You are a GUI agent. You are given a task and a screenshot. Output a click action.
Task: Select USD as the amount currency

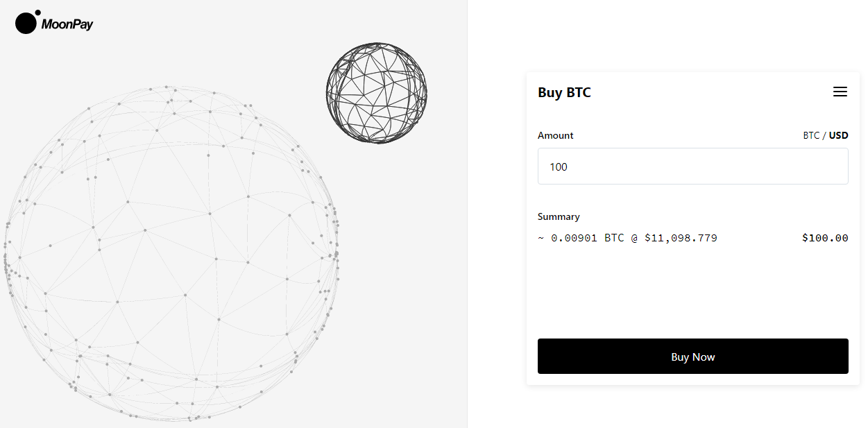click(x=838, y=135)
